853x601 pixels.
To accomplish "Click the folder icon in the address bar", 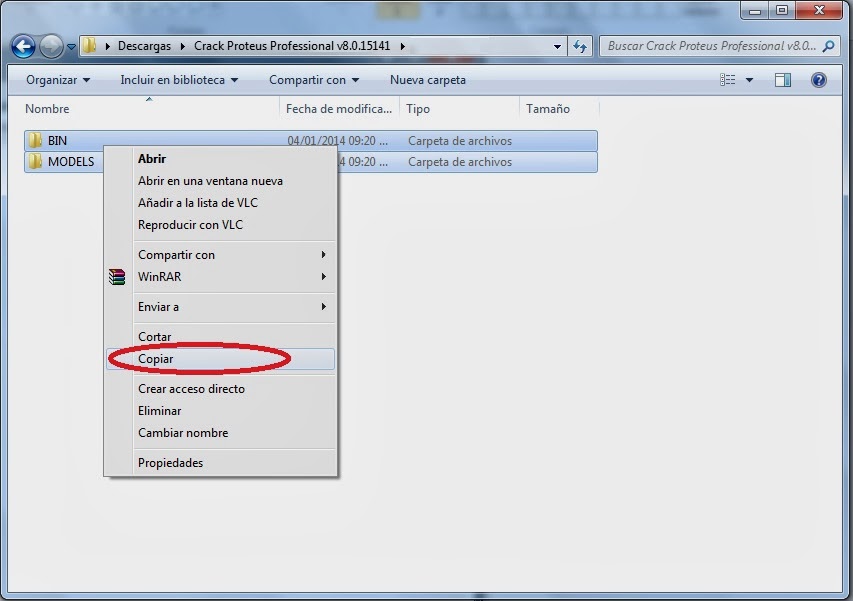I will 90,46.
